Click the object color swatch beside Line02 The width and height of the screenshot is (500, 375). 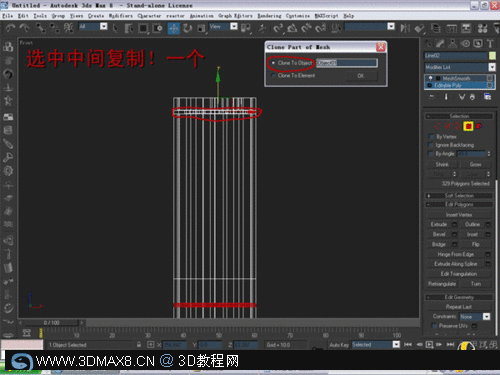(x=492, y=56)
